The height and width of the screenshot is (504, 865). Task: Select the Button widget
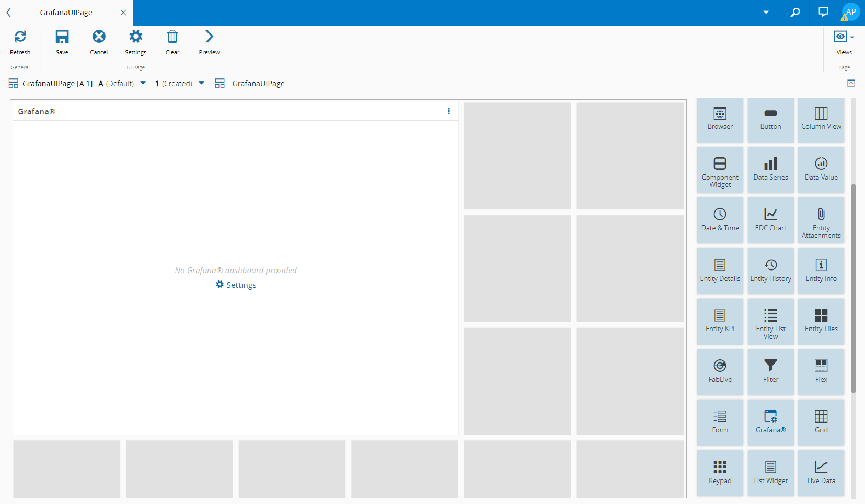[770, 120]
